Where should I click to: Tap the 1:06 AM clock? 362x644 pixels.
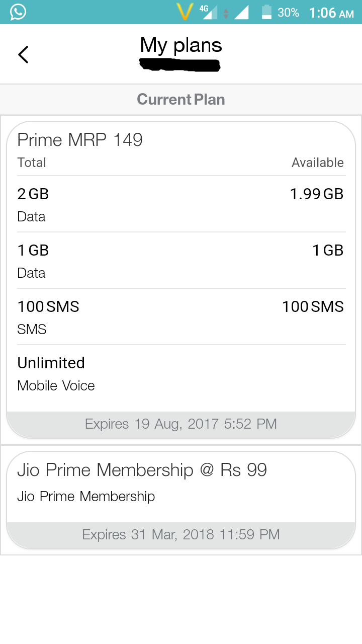click(331, 13)
